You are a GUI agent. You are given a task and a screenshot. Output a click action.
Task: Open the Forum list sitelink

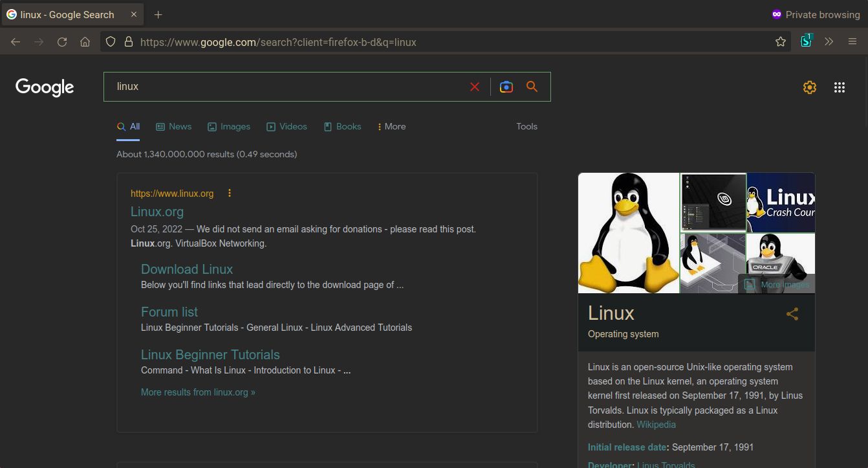[x=169, y=312]
